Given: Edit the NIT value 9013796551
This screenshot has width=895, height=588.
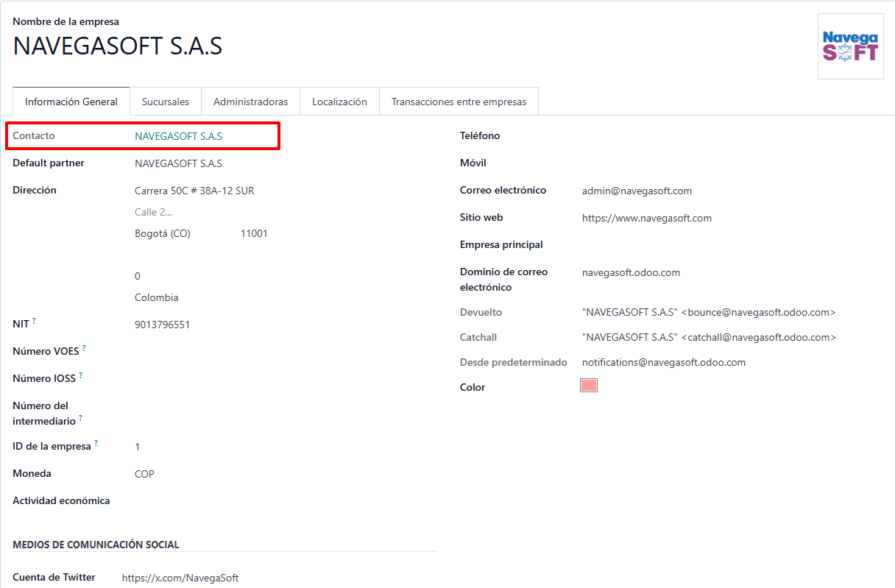Looking at the screenshot, I should [x=162, y=325].
